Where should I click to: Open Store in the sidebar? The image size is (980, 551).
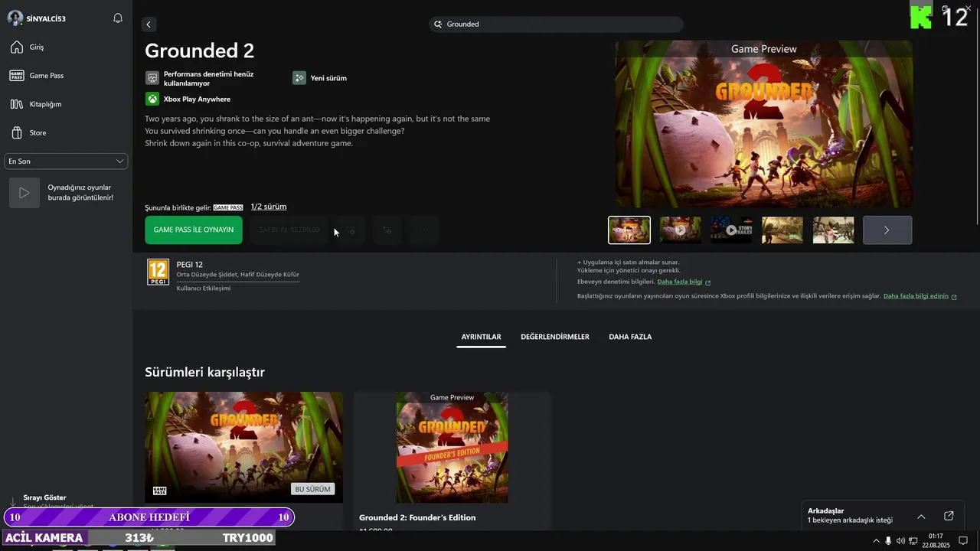66,133
